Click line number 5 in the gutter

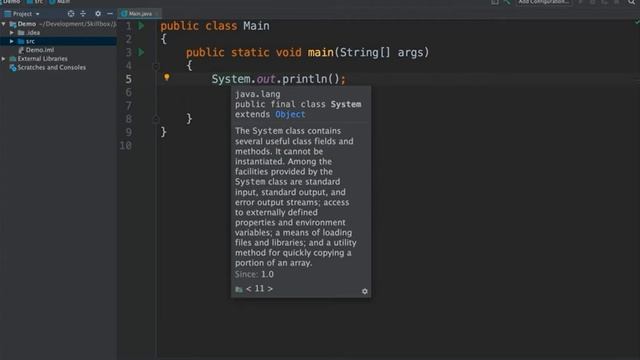[128, 79]
